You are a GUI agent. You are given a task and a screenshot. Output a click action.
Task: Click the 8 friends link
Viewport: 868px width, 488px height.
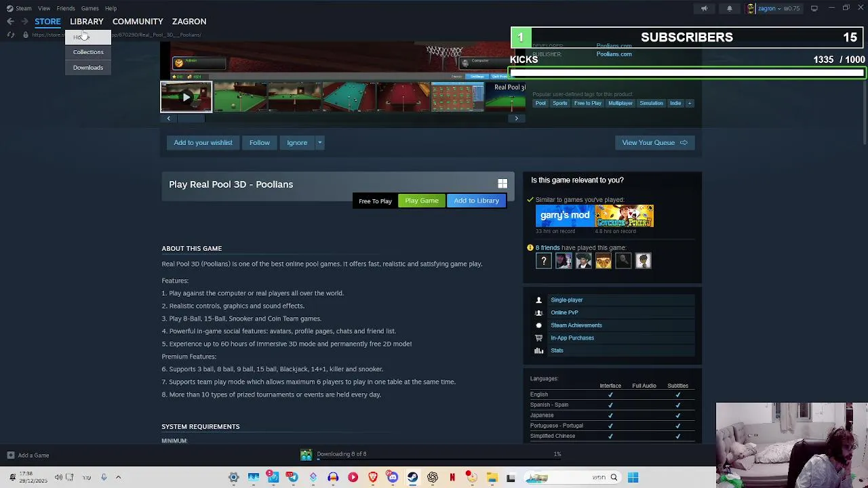pos(548,247)
